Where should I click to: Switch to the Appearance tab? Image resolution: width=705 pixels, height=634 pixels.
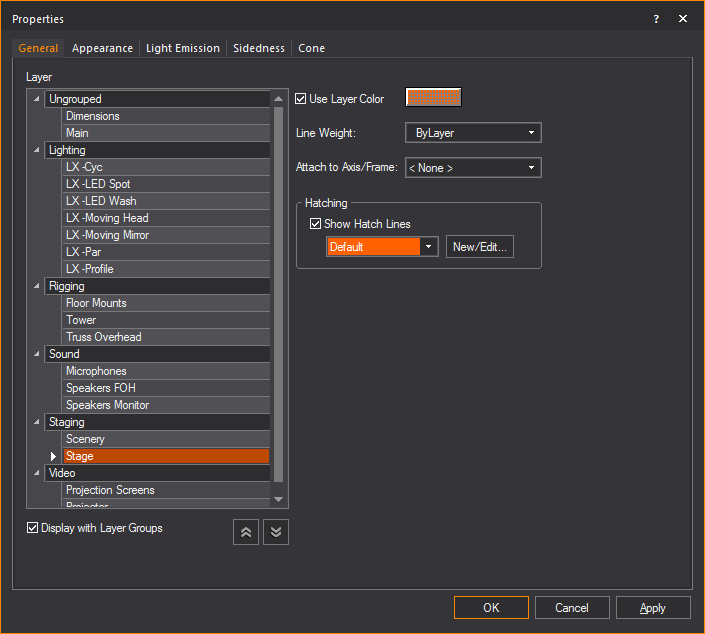[102, 48]
